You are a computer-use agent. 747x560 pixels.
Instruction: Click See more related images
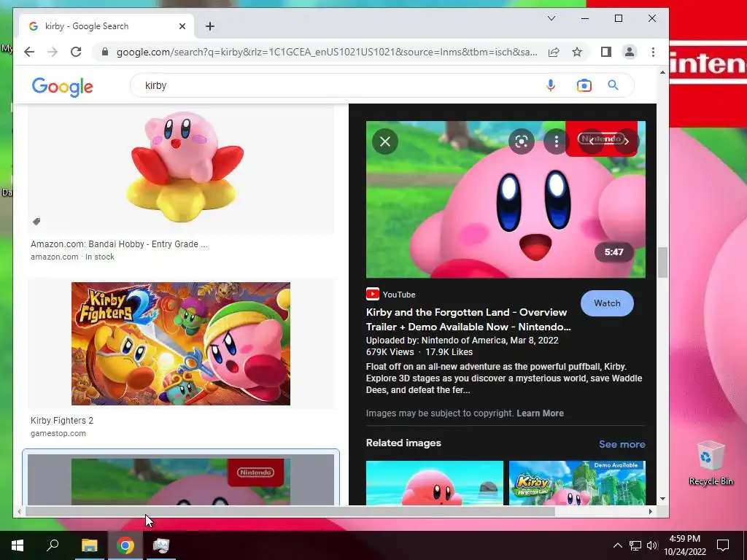[x=622, y=444]
